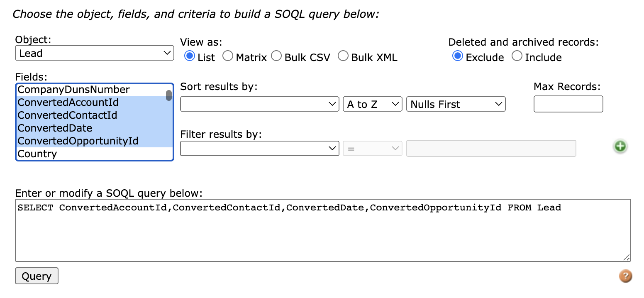Choose Bulk XML as view option
The image size is (644, 298).
[x=343, y=56]
